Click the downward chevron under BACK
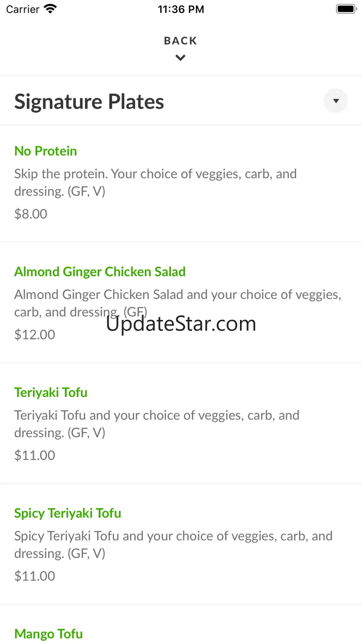 181,58
